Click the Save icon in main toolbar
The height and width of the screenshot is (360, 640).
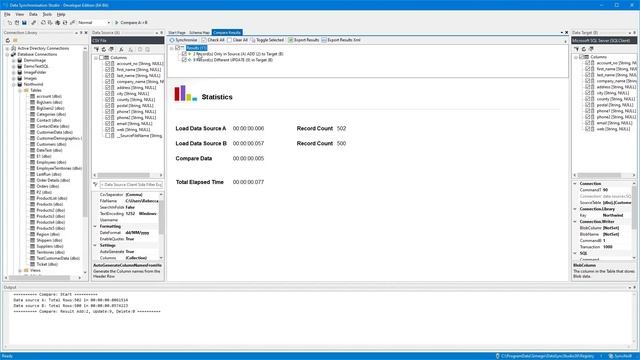click(x=24, y=23)
